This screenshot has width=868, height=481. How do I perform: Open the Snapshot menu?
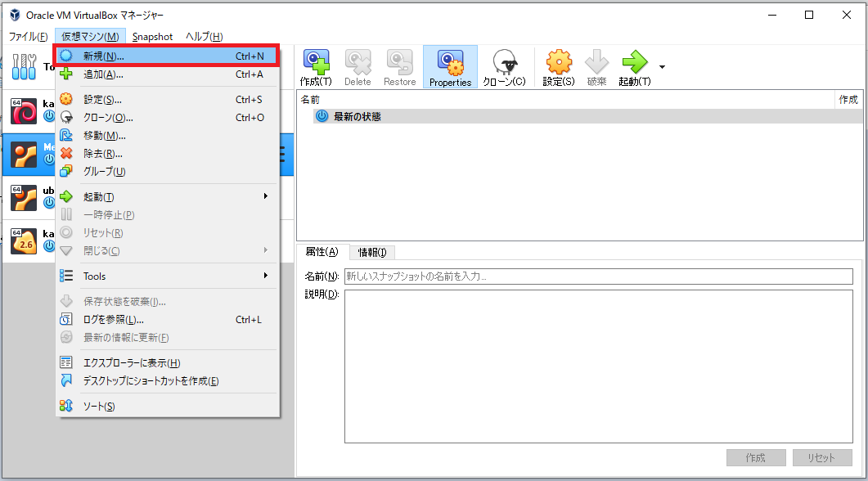(x=152, y=37)
